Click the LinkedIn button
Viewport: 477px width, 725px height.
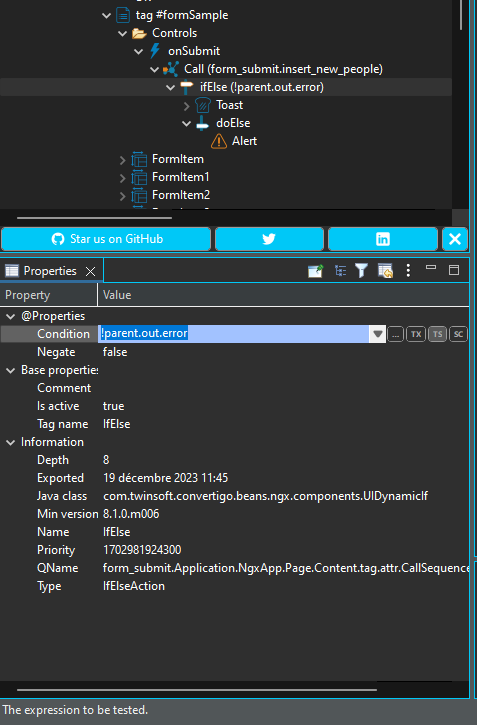pyautogui.click(x=383, y=239)
